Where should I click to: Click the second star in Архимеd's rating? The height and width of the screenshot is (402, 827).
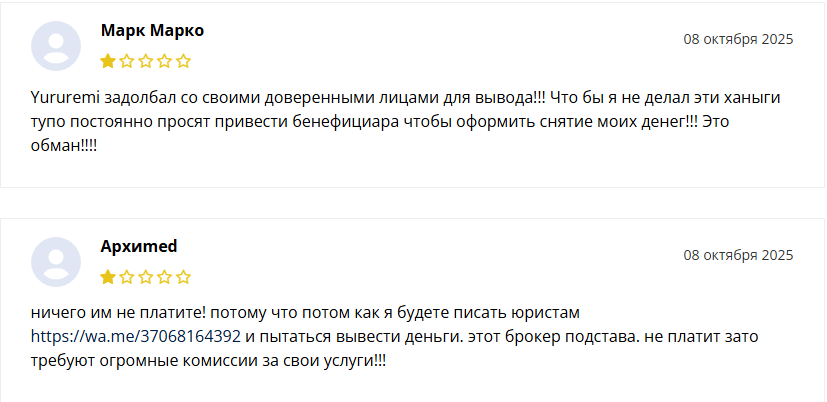[127, 277]
